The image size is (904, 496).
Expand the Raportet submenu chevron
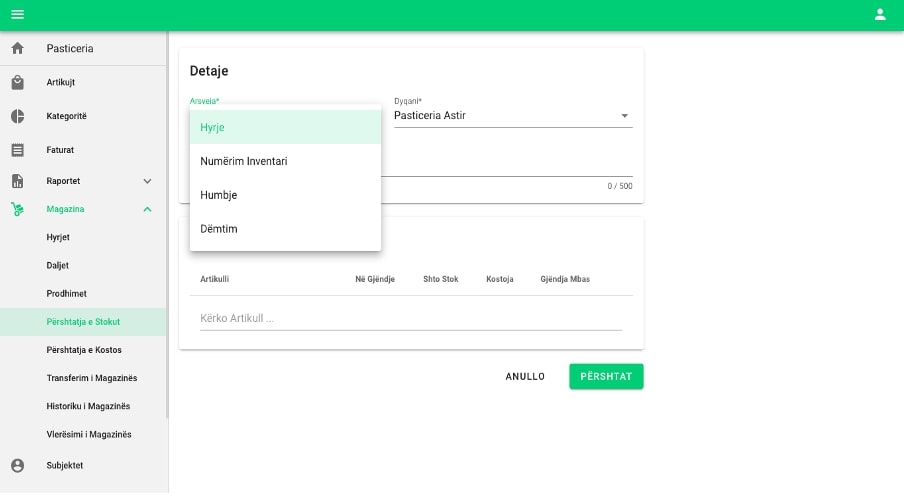click(147, 181)
